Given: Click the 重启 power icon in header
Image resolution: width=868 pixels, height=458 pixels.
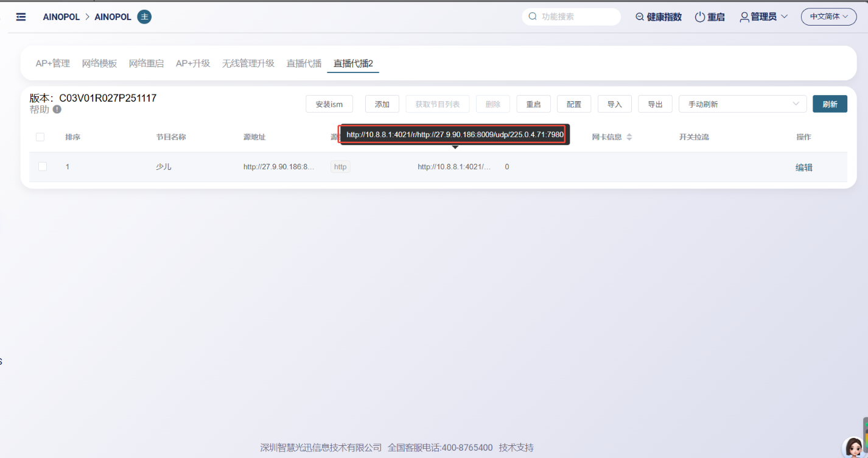Looking at the screenshot, I should pos(699,17).
